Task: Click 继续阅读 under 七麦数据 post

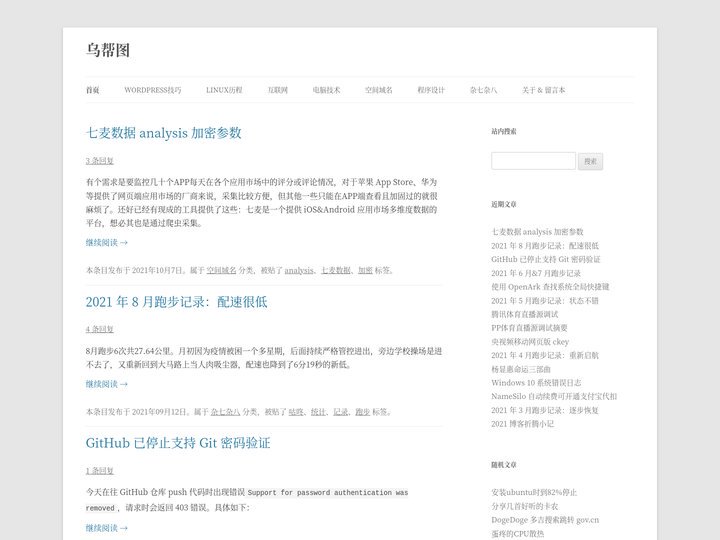Action: pyautogui.click(x=107, y=242)
